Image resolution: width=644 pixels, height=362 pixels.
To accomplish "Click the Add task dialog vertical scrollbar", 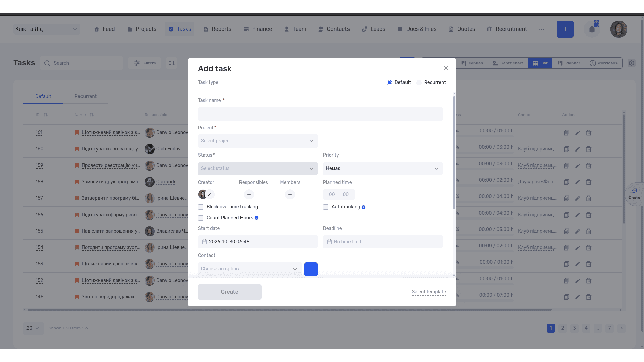I will [454, 153].
